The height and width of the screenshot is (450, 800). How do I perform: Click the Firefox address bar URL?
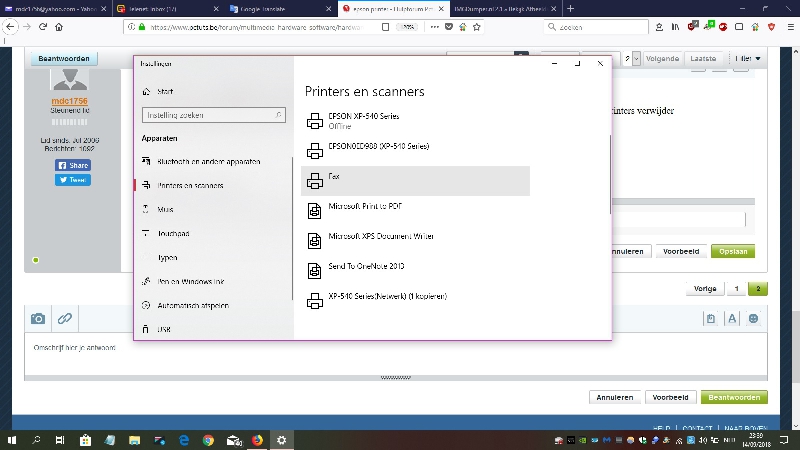(255, 27)
